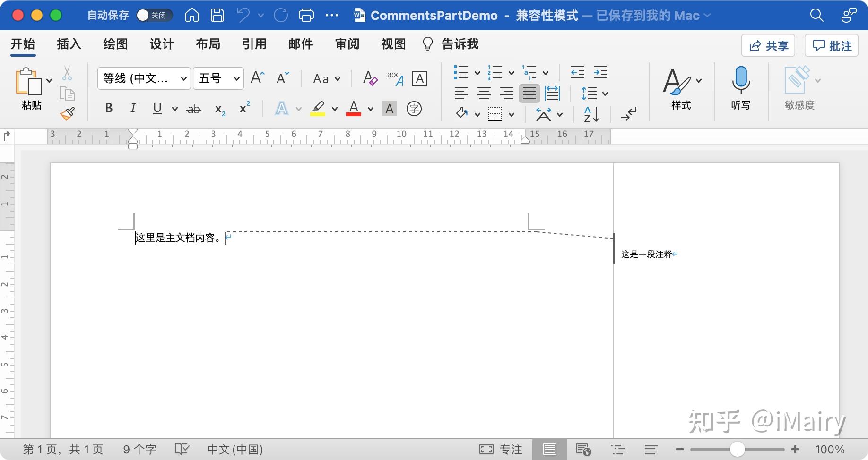Apply highlight color to text

[x=317, y=109]
